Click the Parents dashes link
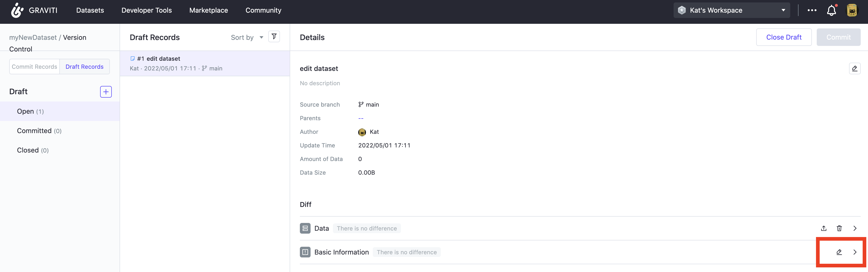 (361, 119)
